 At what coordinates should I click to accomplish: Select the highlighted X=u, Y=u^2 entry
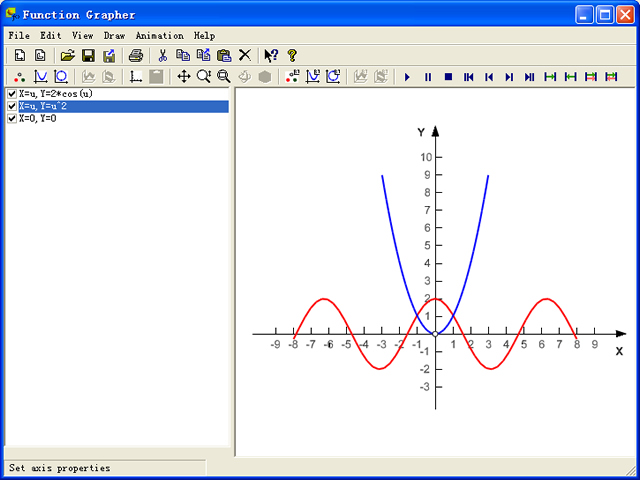[x=123, y=107]
